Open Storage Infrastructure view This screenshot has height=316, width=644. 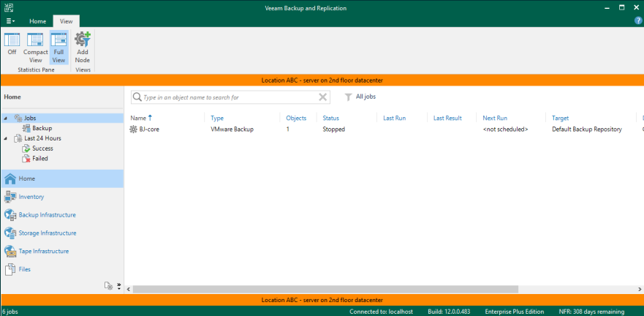[x=48, y=233]
